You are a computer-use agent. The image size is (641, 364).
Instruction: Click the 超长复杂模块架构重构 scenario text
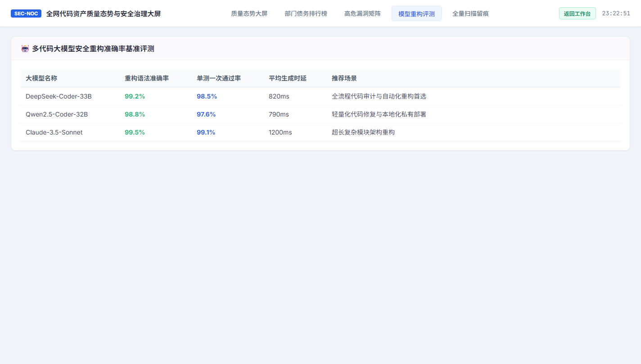[363, 132]
